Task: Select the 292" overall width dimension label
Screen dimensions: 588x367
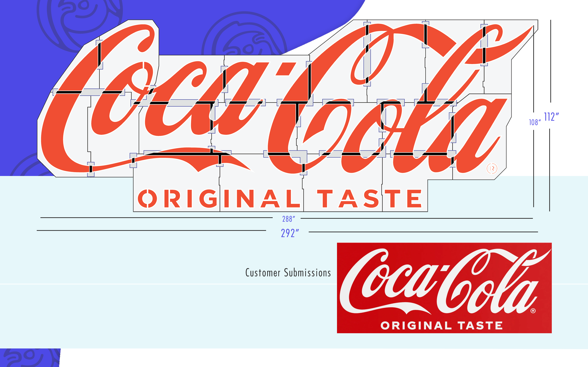Action: coord(290,233)
